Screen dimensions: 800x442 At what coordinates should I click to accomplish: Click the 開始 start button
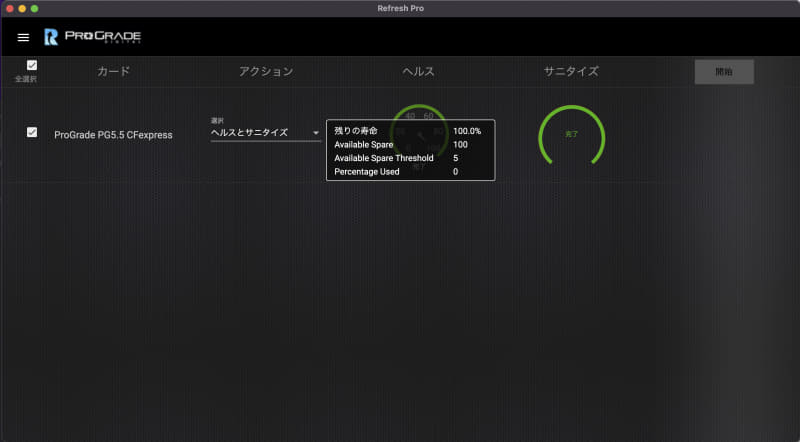tap(724, 72)
